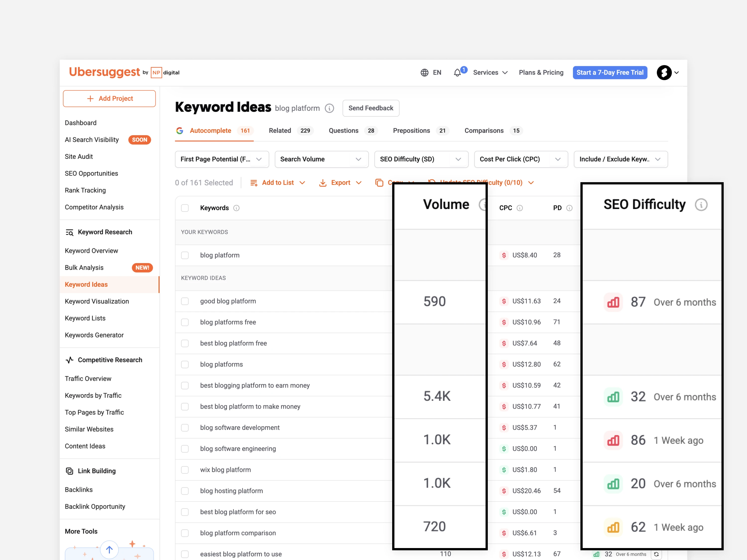Toggle the select-all Keywords header checkbox
Screen dimensions: 747x560
tap(185, 208)
